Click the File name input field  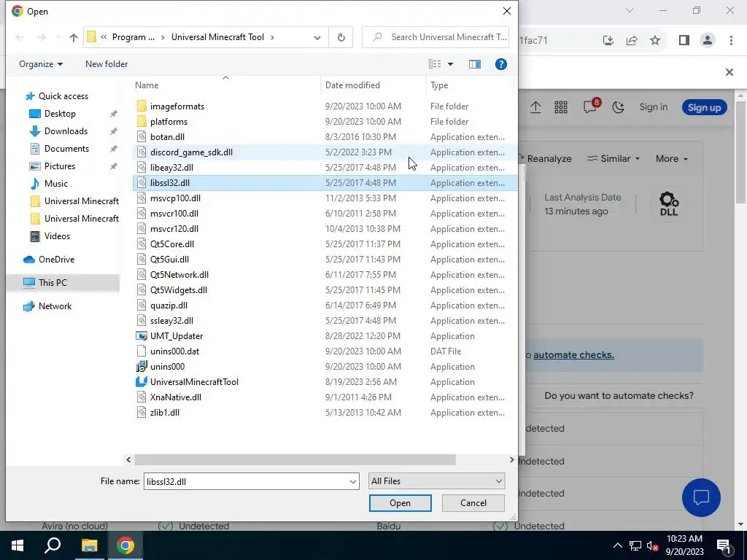point(246,481)
